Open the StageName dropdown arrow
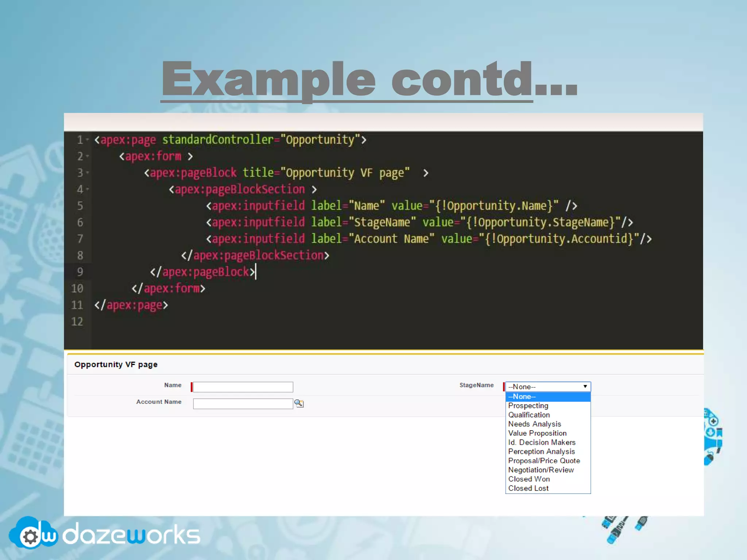This screenshot has width=747, height=560. click(x=585, y=386)
